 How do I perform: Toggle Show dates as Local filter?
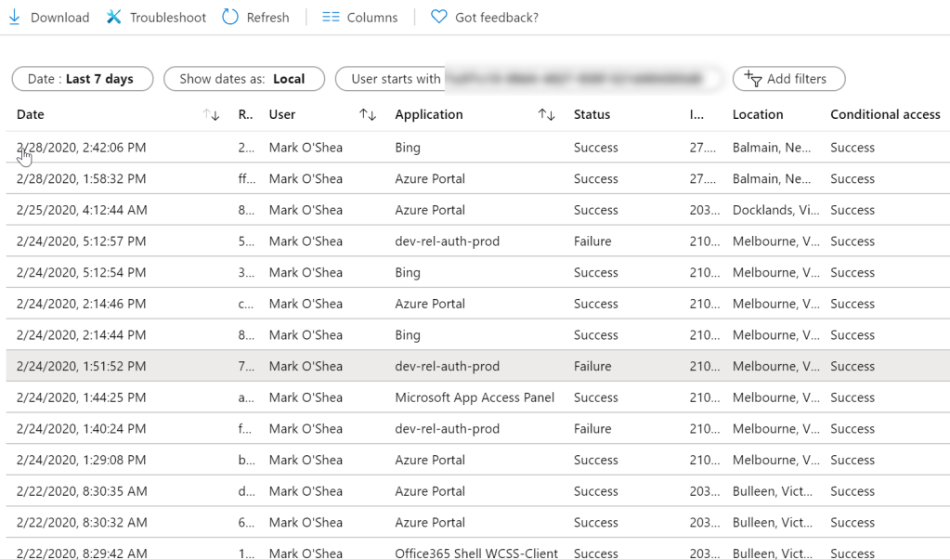tap(243, 79)
